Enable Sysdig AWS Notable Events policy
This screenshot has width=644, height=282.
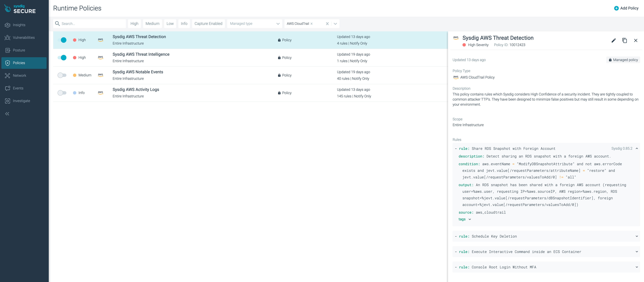[x=62, y=75]
